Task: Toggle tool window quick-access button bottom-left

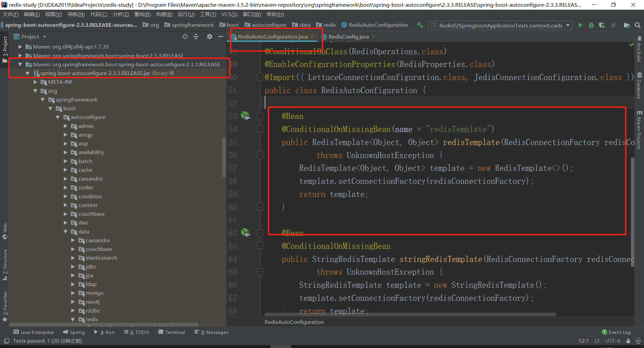Action: (6, 341)
